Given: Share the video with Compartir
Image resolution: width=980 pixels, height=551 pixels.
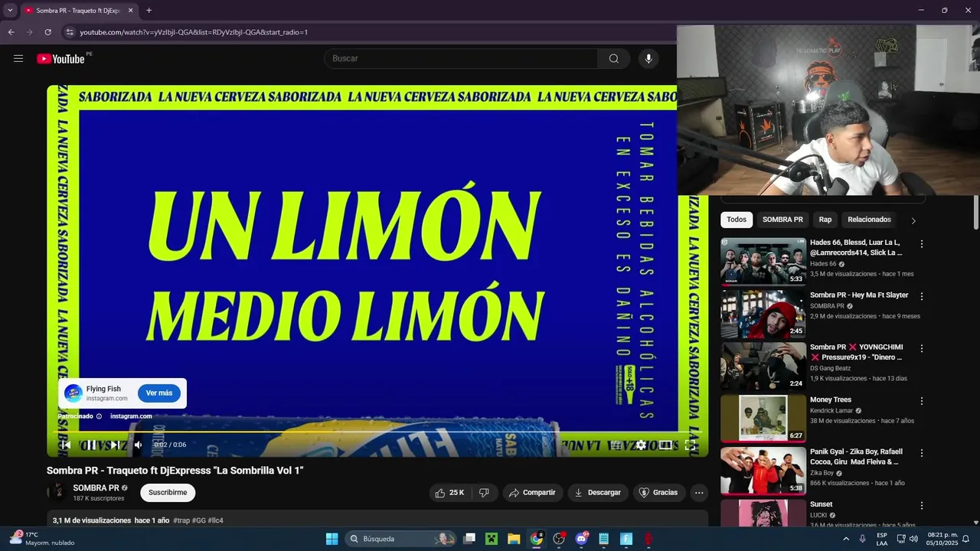Looking at the screenshot, I should pos(532,493).
